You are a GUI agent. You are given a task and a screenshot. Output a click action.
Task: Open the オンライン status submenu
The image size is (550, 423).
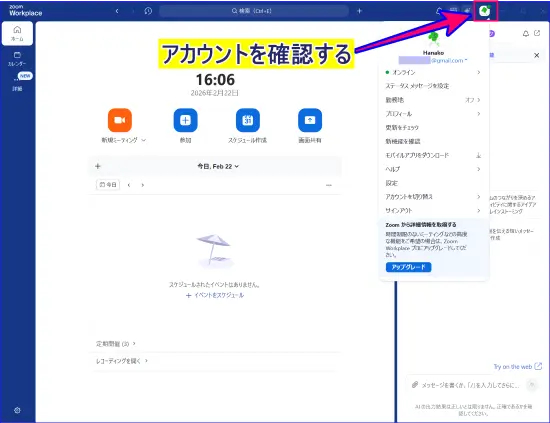pyautogui.click(x=433, y=72)
